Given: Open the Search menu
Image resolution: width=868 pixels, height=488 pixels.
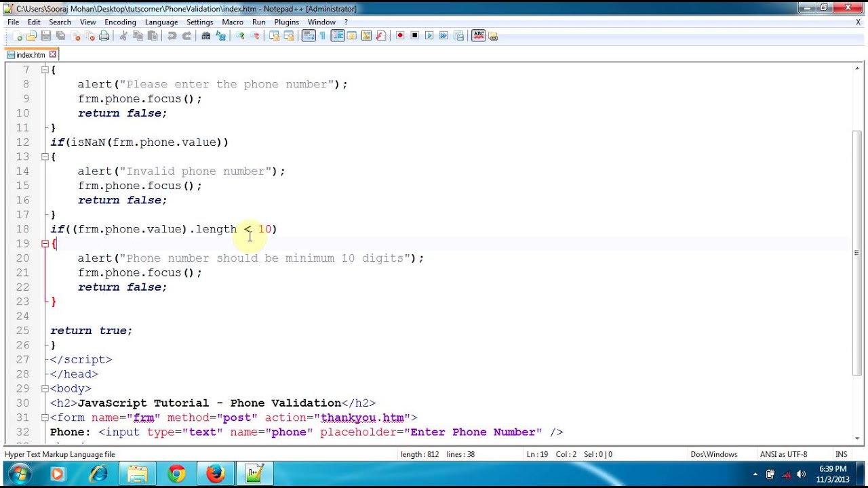Looking at the screenshot, I should point(60,22).
